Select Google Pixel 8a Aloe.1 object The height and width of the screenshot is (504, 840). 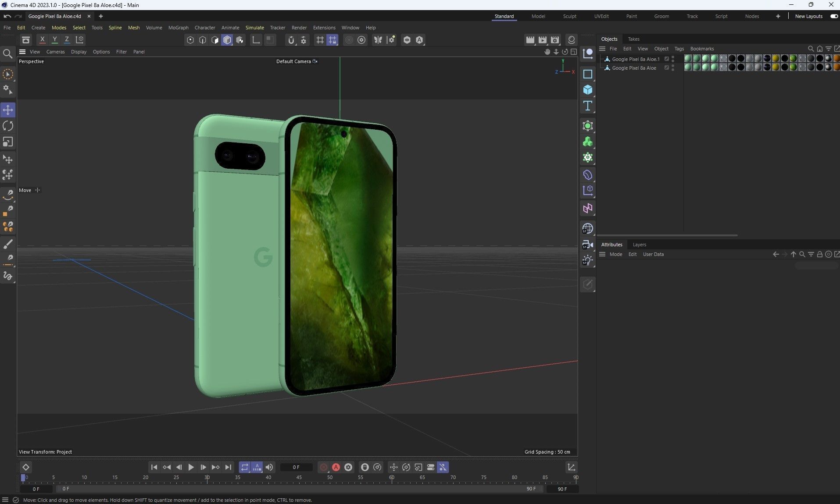point(636,59)
